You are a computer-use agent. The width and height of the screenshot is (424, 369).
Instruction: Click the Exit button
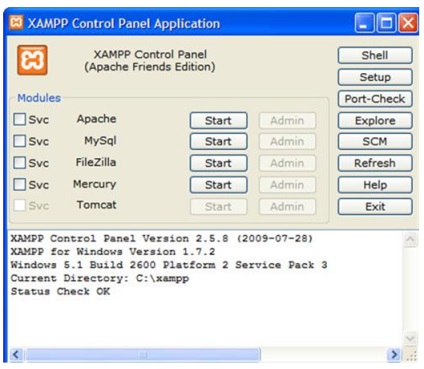(x=375, y=207)
